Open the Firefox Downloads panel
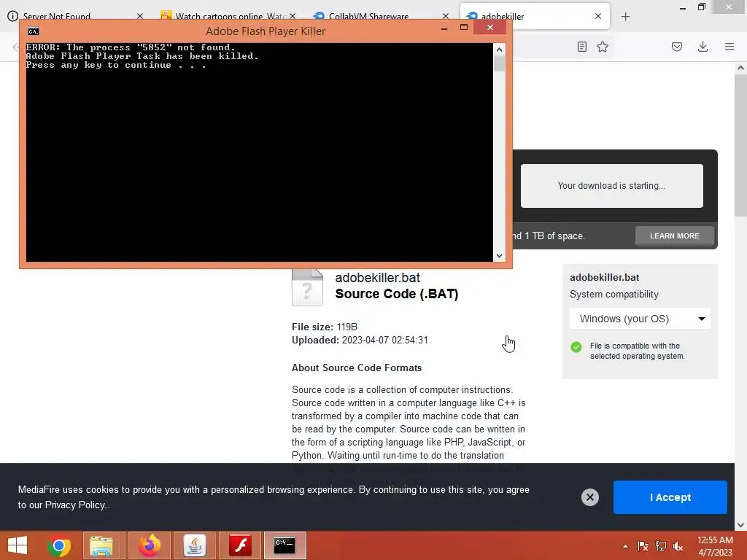The height and width of the screenshot is (560, 747). [x=703, y=47]
